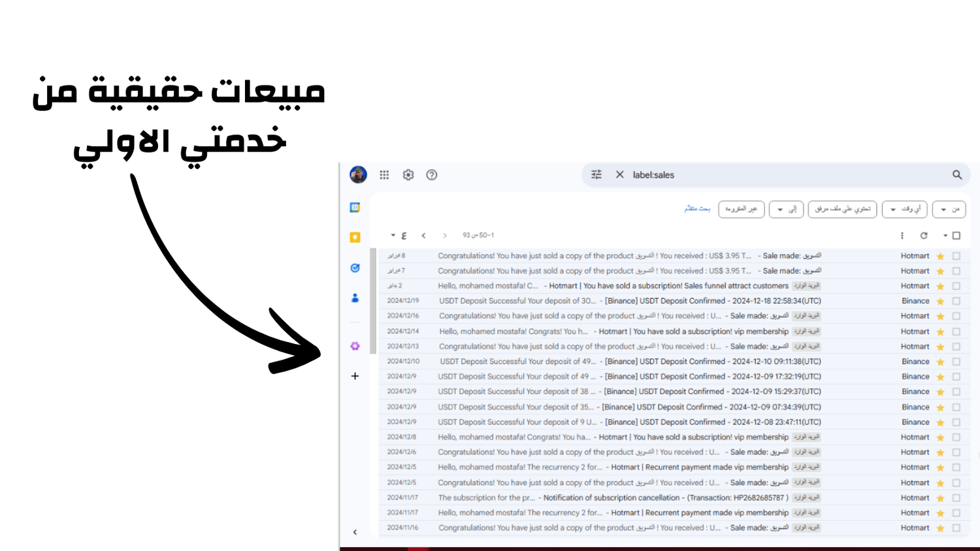The image size is (980, 551).
Task: Open Binance deposit confirmed 2024-12-08 23:47:11 email
Action: pyautogui.click(x=674, y=422)
